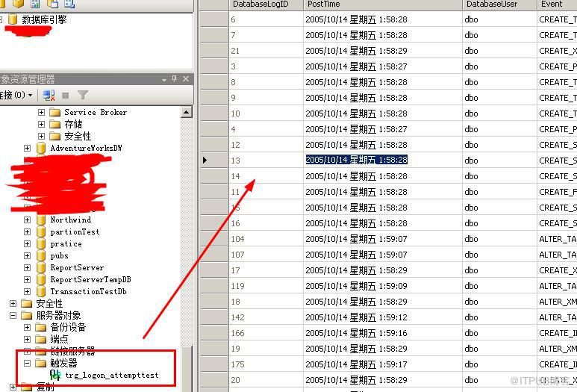This screenshot has height=392, width=577.
Task: Click the Northwind database icon
Action: [x=41, y=220]
